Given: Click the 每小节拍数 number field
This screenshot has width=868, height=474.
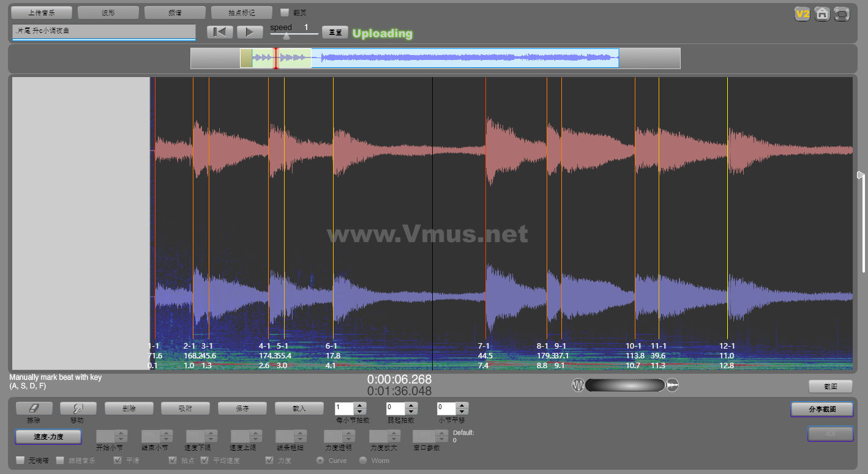Looking at the screenshot, I should [x=345, y=409].
